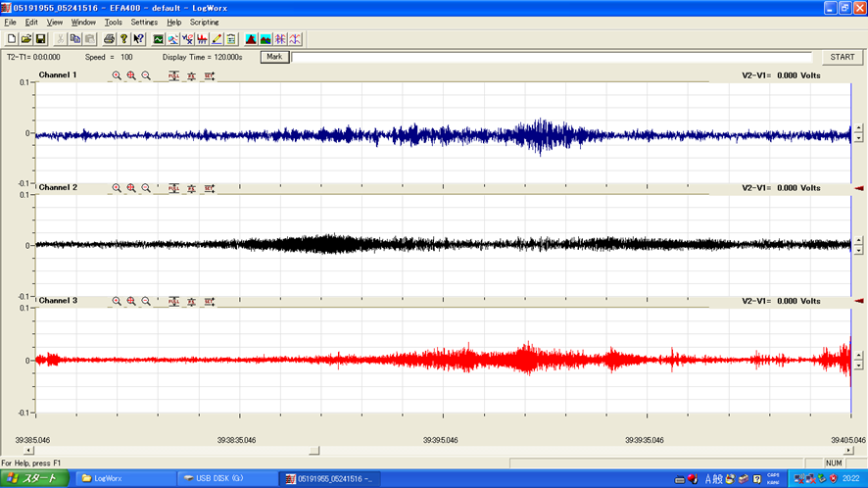This screenshot has width=868, height=488.
Task: Switch to USB DISK (G:) taskbar window
Action: point(224,478)
